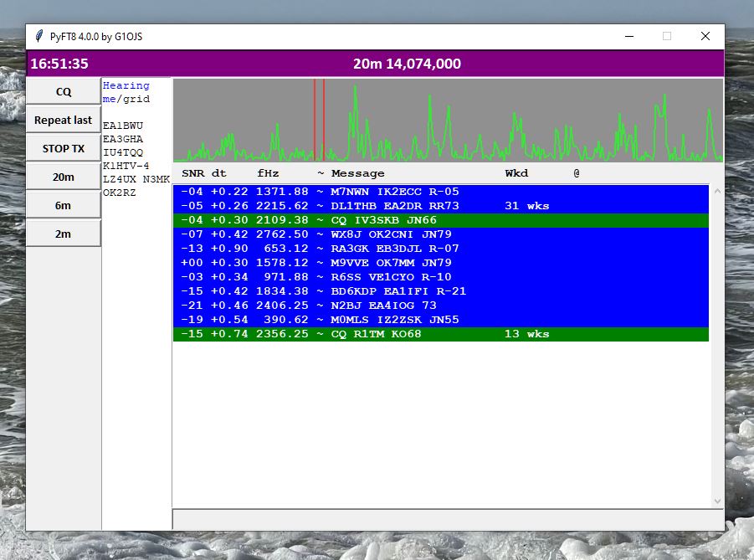Click IU4TQQ in the Hearing me list
Viewport: 754px width, 560px height.
click(123, 152)
